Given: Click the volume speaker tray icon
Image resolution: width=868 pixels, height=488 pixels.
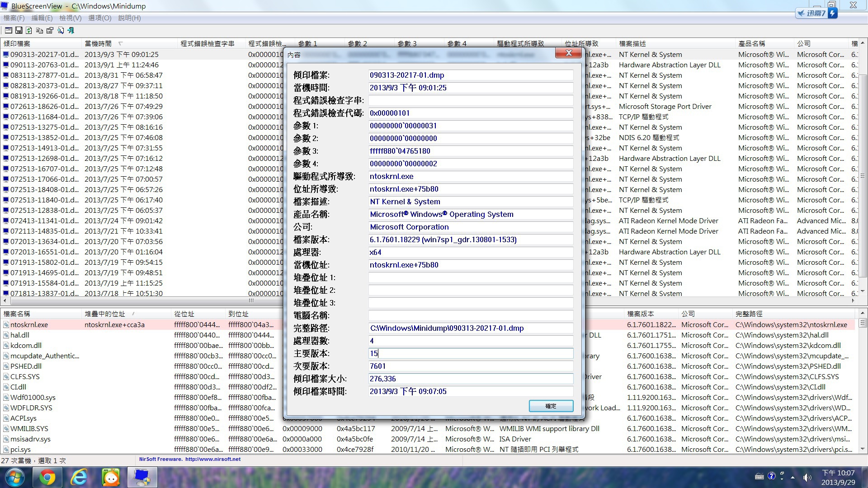Looking at the screenshot, I should tap(807, 477).
